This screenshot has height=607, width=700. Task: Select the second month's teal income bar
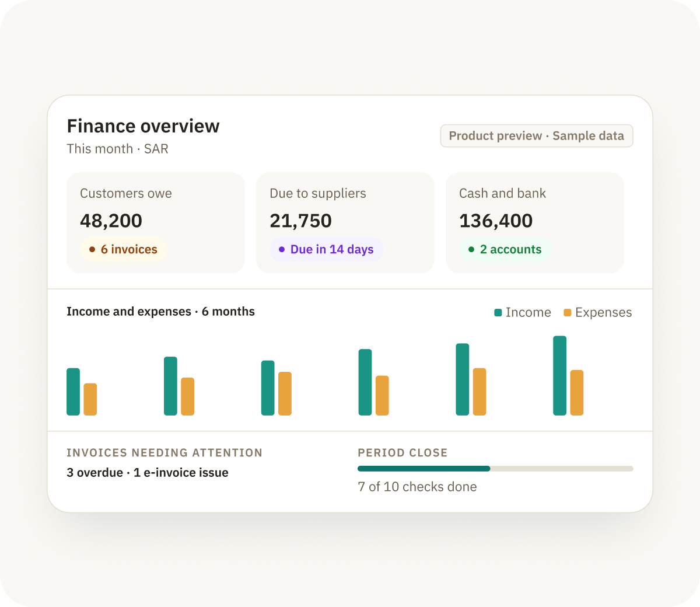click(x=171, y=386)
